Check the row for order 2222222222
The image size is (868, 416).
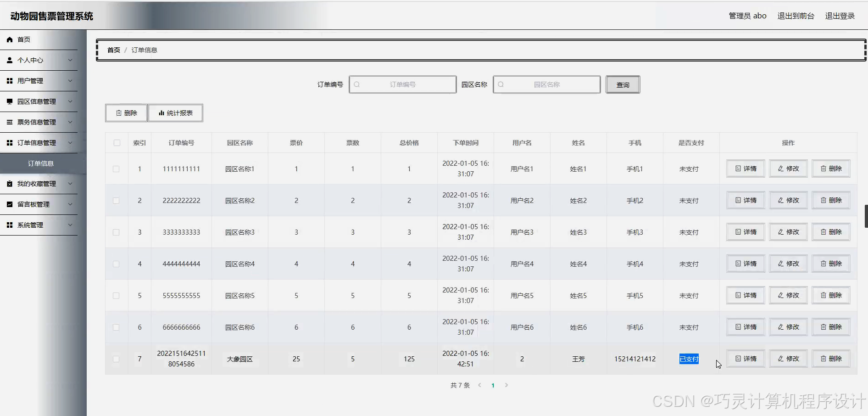tap(116, 201)
